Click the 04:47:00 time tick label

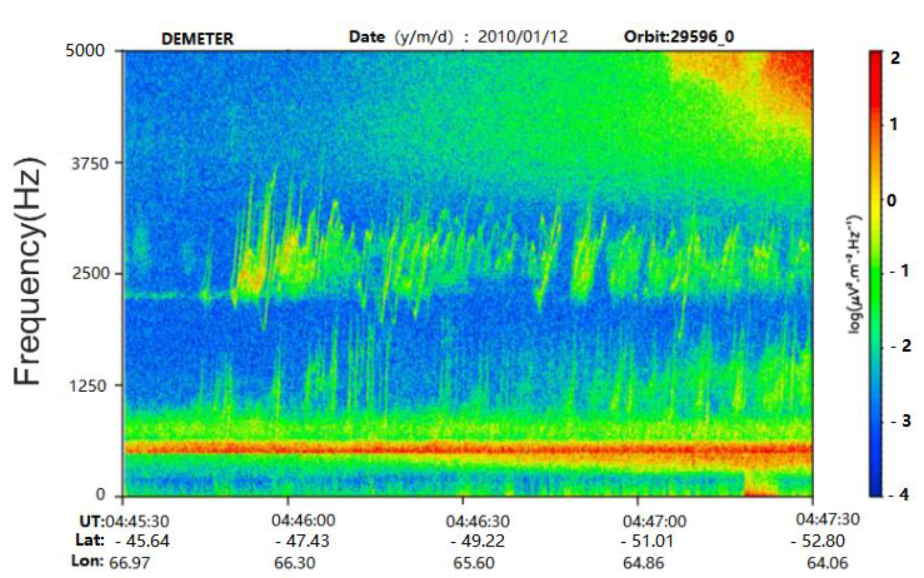654,522
